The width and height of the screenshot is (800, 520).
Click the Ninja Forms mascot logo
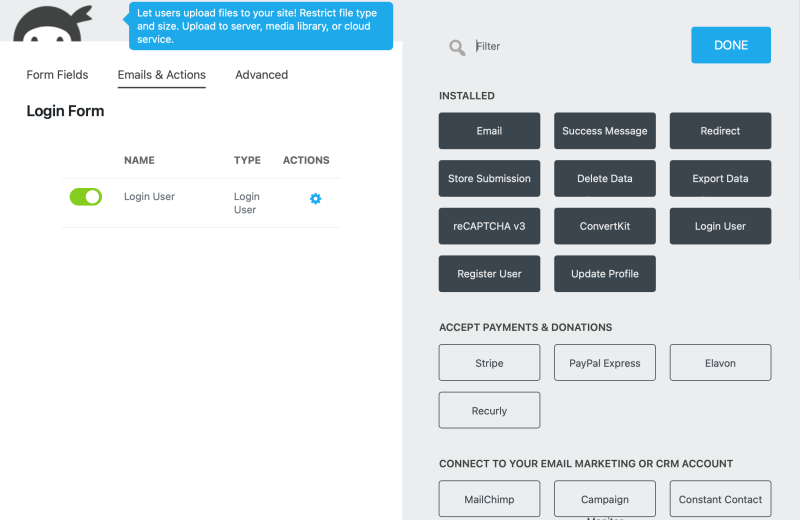(53, 23)
